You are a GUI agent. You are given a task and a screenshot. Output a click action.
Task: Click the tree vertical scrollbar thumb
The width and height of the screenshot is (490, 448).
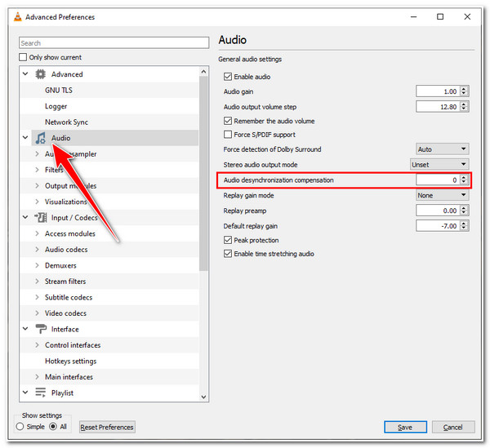point(203,174)
